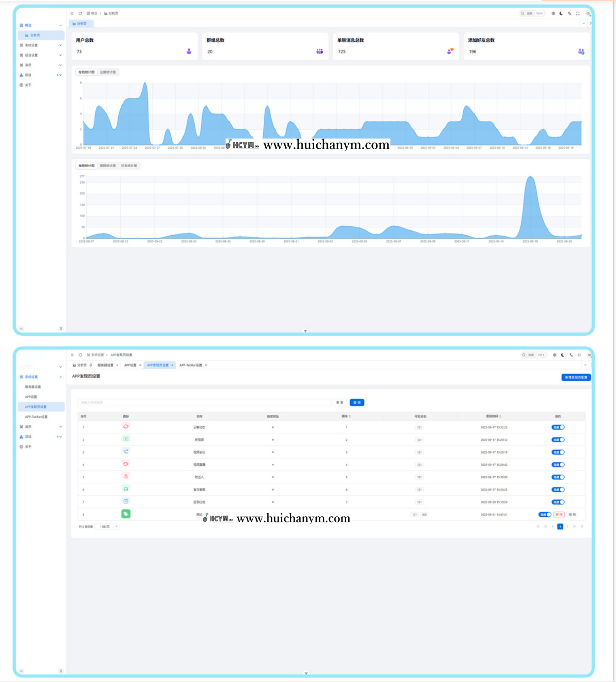Toggle the 隐藏 switch for 云聊动态 row

pyautogui.click(x=558, y=427)
